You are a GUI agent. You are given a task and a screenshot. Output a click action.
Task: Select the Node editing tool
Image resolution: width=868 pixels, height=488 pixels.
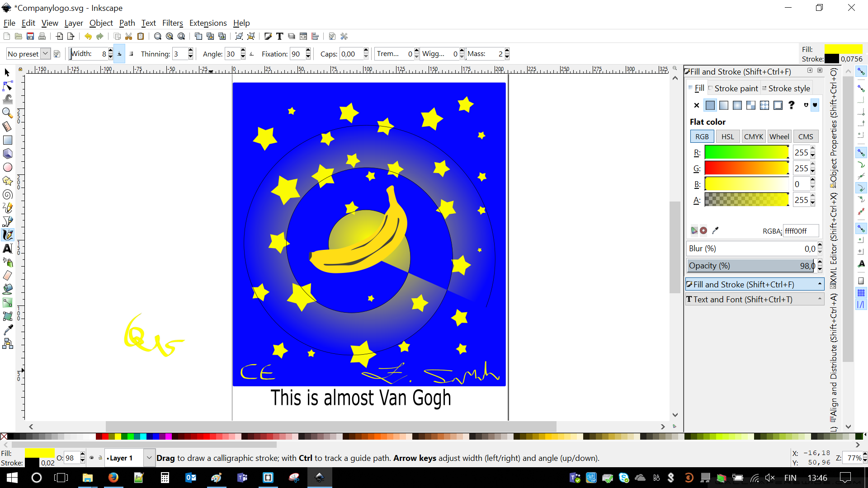[7, 86]
